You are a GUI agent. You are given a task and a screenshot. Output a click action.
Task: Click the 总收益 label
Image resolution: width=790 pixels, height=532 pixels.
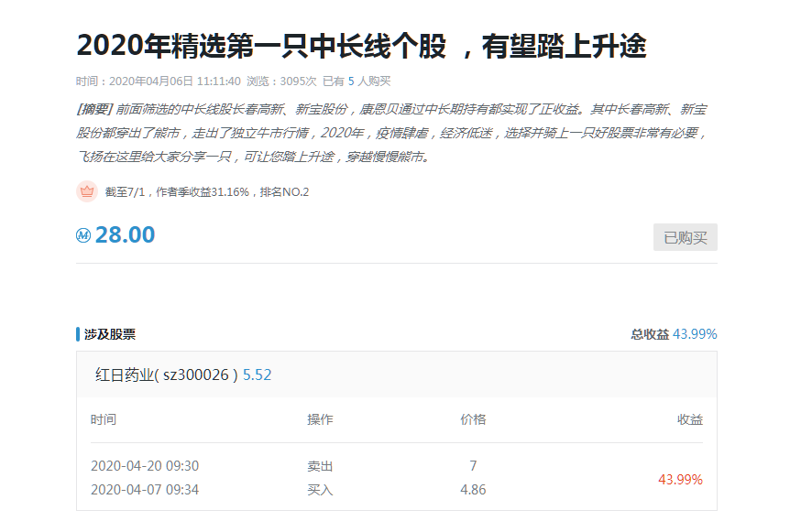click(650, 334)
